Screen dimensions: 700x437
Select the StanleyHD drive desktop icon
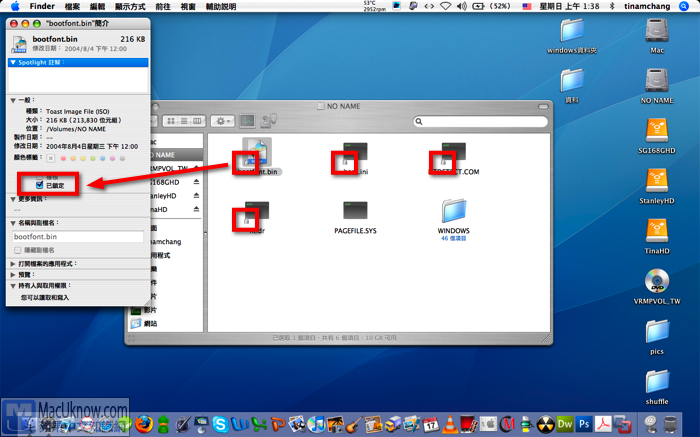[x=657, y=182]
